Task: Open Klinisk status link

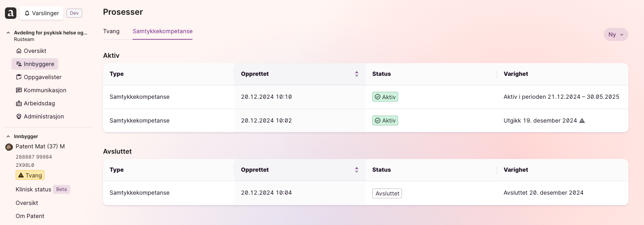Action: pos(33,189)
